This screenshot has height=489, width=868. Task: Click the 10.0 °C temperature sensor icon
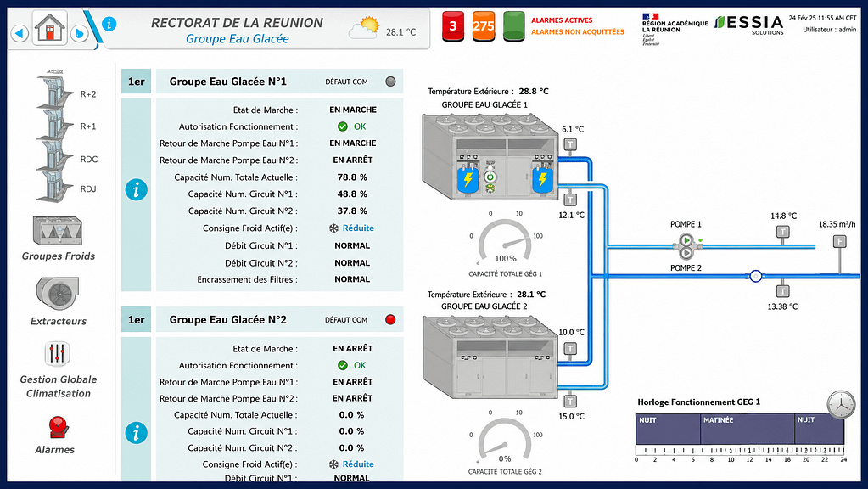[570, 348]
